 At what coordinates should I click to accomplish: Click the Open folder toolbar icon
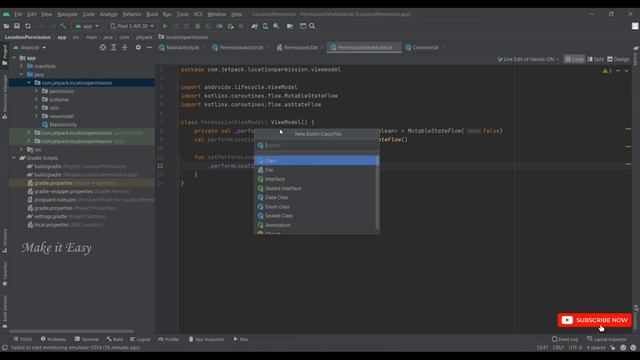pyautogui.click(x=6, y=26)
